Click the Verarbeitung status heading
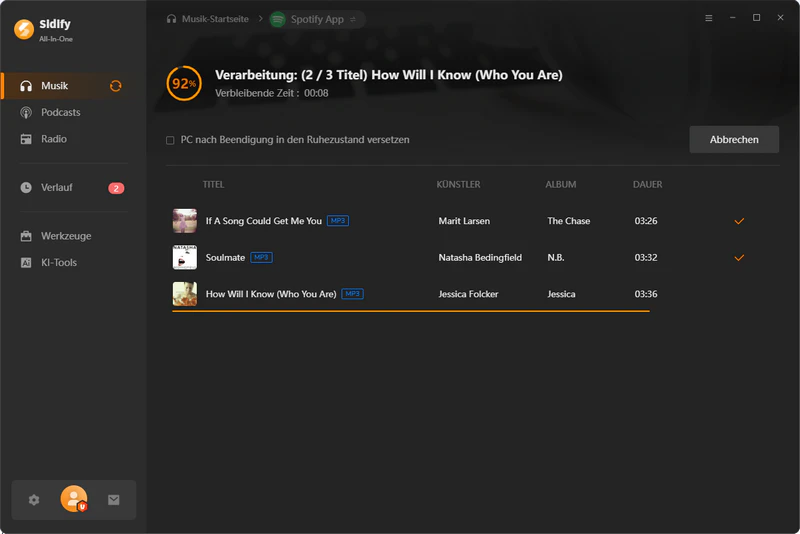This screenshot has height=534, width=800. (x=389, y=75)
